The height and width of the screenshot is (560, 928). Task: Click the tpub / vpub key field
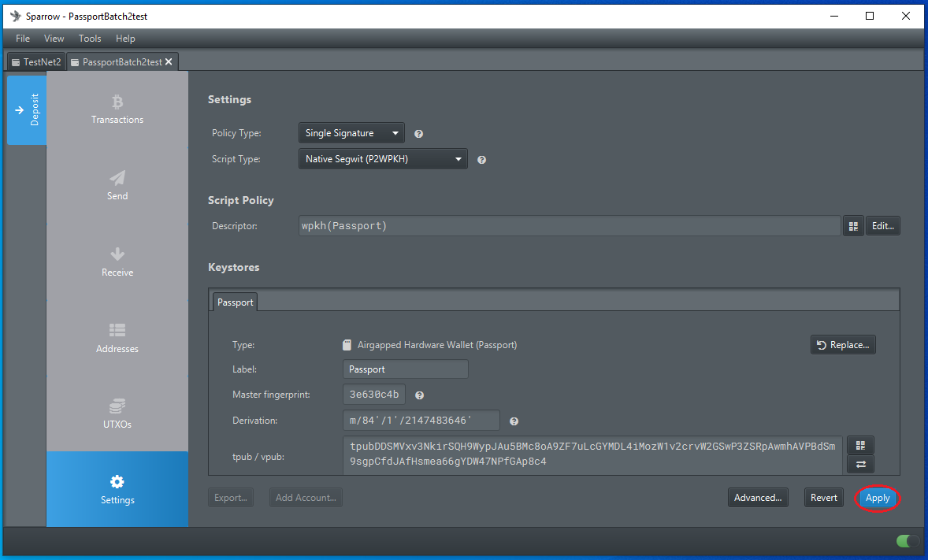pos(592,454)
